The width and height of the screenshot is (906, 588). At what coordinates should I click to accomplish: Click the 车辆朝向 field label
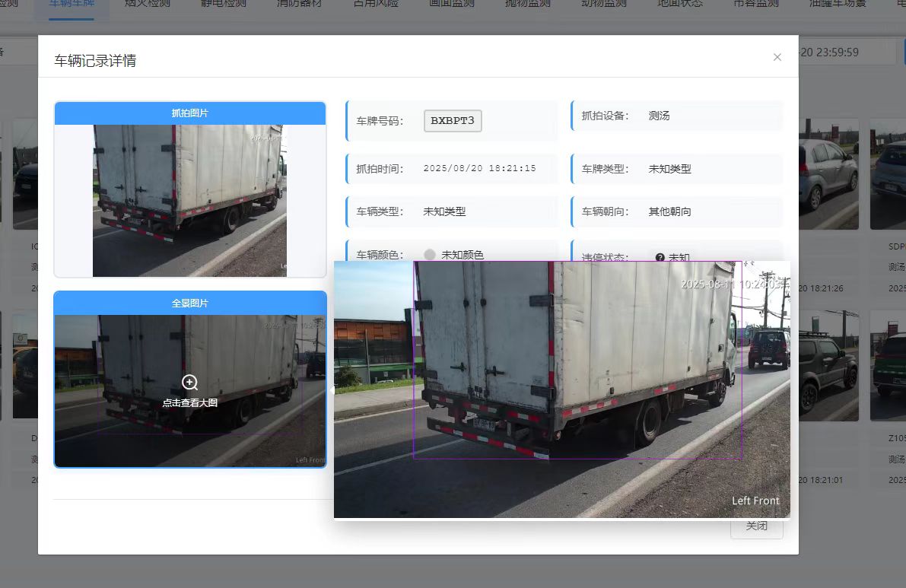(605, 211)
